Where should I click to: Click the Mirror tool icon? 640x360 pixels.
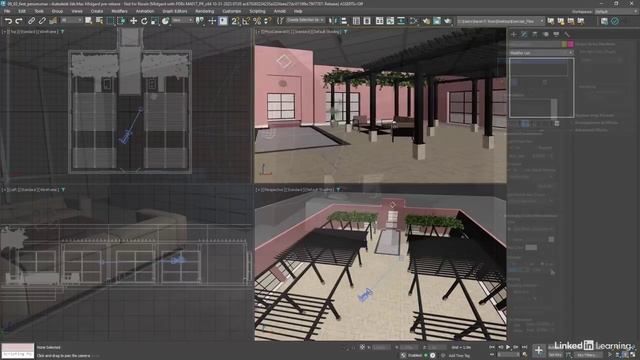coord(333,20)
